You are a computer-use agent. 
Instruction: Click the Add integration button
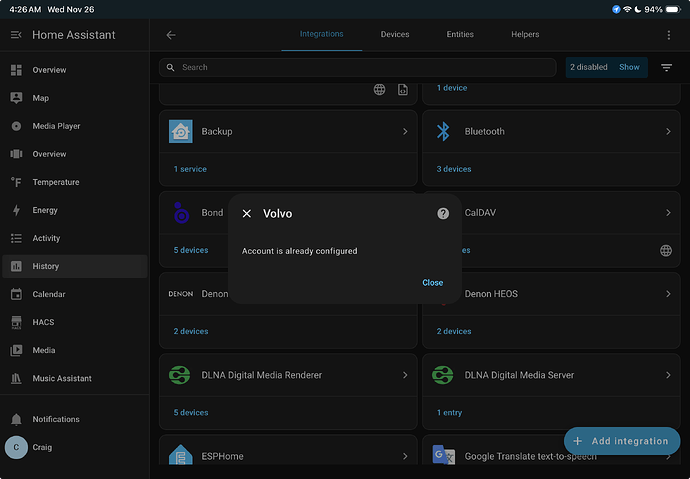click(x=621, y=441)
